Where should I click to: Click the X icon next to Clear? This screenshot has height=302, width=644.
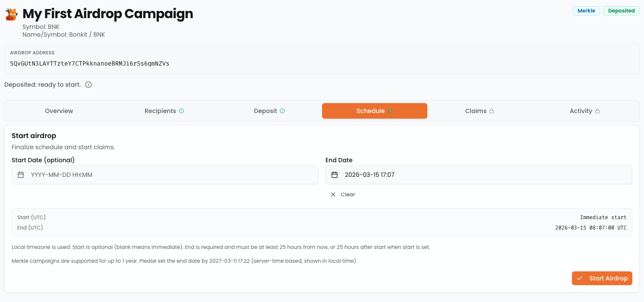coord(333,195)
